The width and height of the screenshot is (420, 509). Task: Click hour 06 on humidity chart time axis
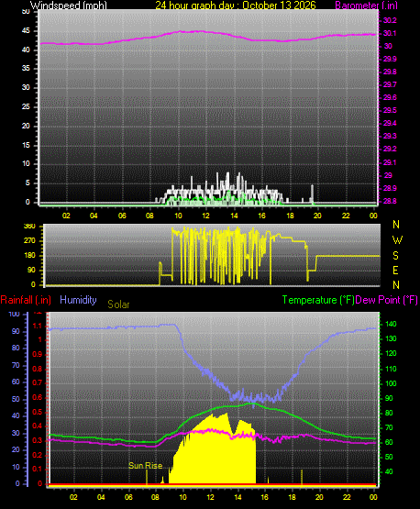[x=128, y=497]
